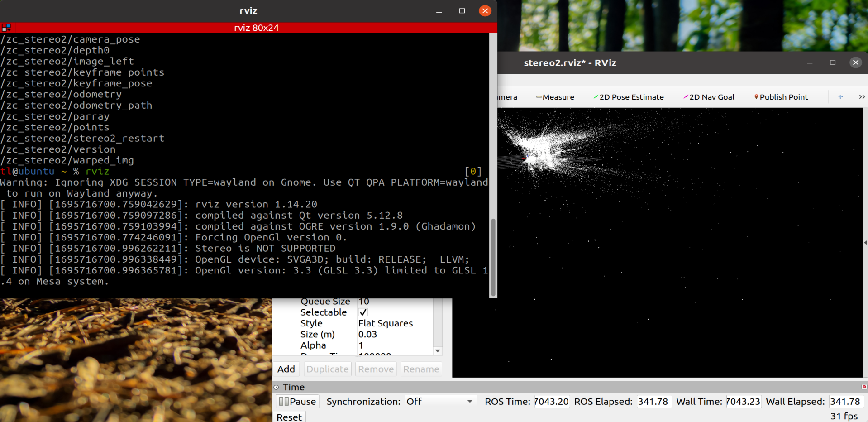Viewport: 868px width, 422px height.
Task: Click the terminal layout icon in red titlebar
Action: pos(6,28)
